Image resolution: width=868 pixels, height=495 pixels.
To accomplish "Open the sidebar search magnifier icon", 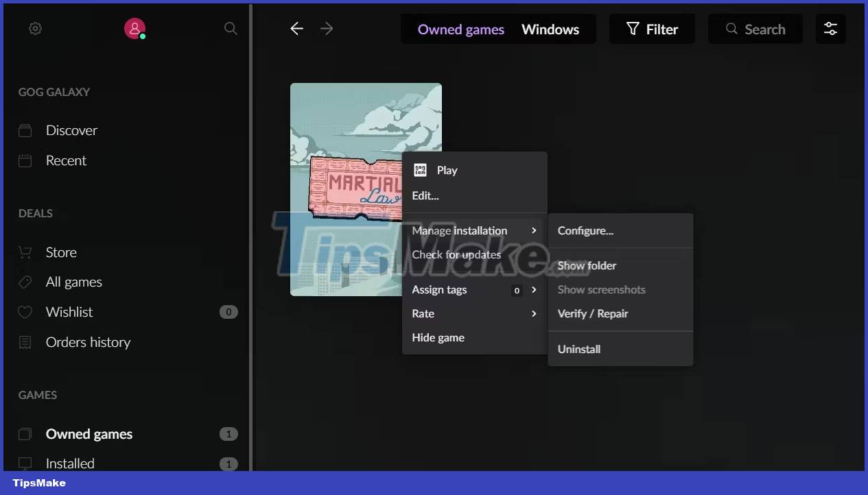I will point(231,28).
